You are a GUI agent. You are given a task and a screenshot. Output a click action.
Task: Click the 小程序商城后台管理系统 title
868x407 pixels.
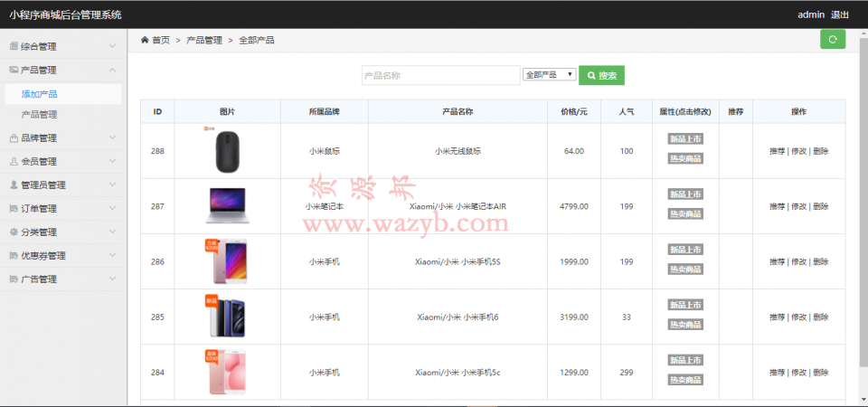(65, 15)
